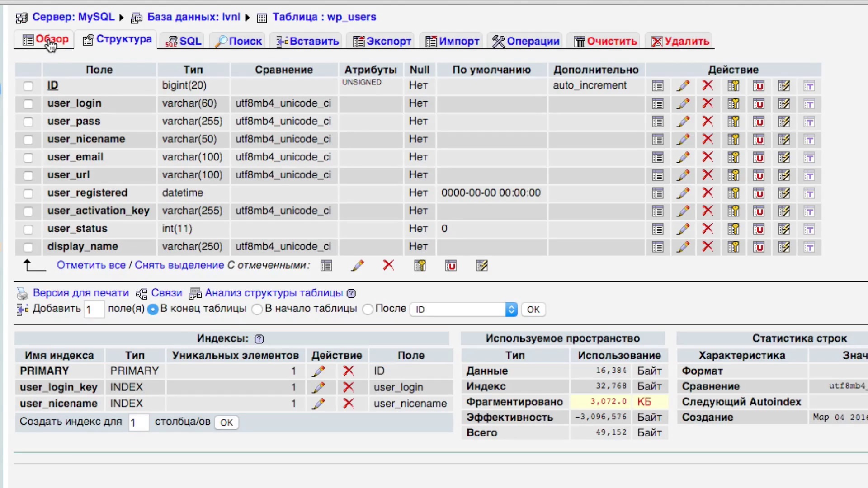Open the Экспорт tab
The image size is (868, 488).
point(382,41)
